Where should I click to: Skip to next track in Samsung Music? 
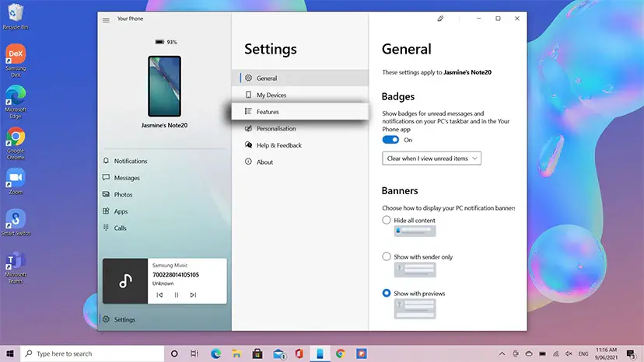(193, 294)
